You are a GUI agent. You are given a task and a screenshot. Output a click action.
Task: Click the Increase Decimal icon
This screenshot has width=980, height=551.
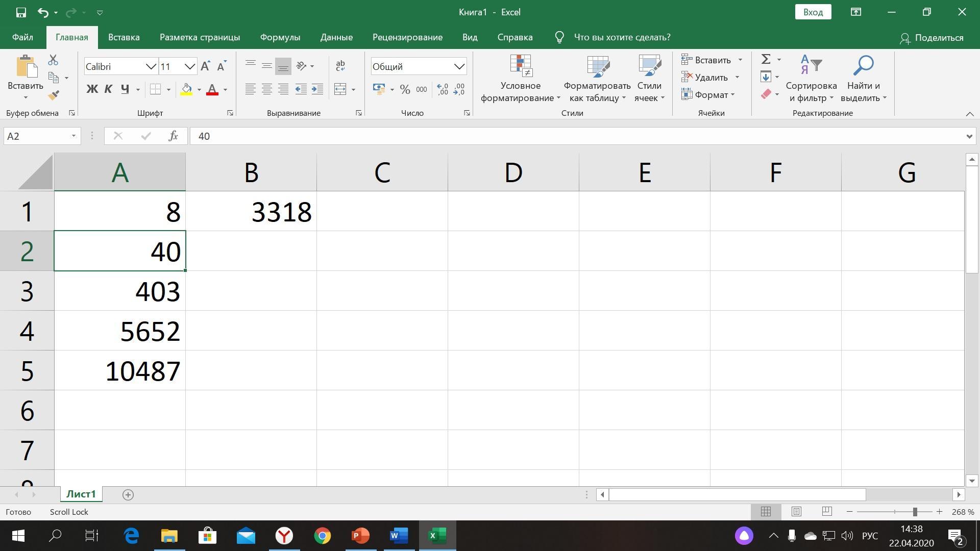pos(443,90)
